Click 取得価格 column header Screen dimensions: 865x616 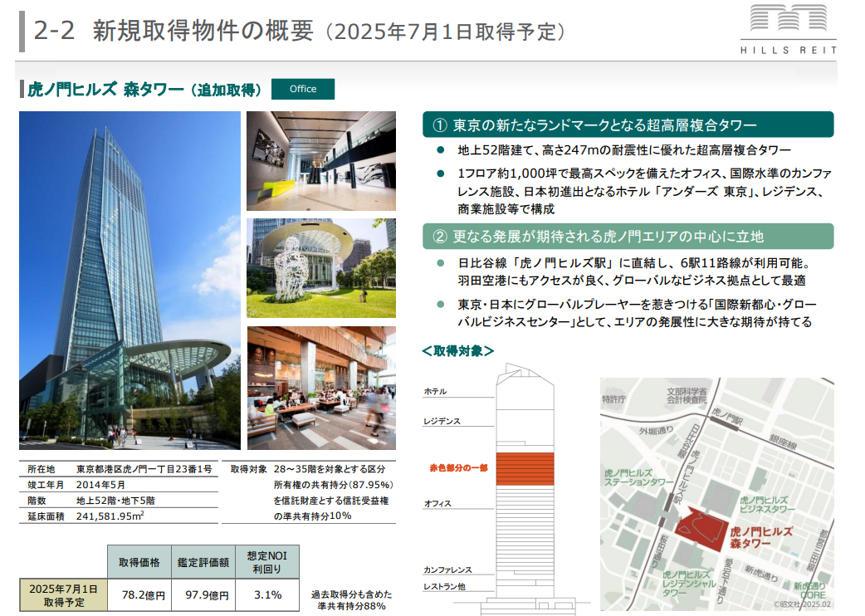click(139, 563)
